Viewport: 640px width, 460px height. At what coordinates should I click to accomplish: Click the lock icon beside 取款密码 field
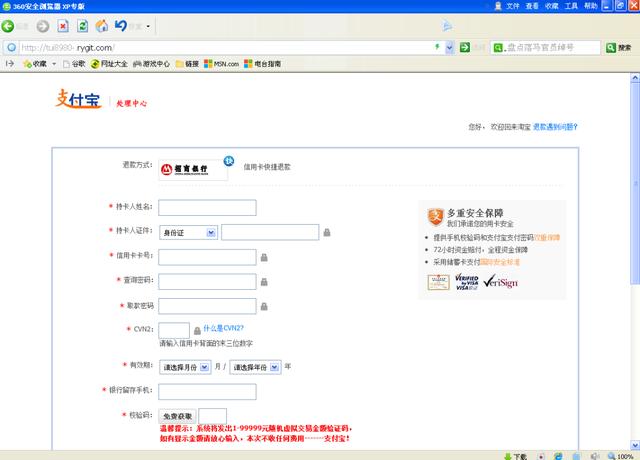pos(264,307)
